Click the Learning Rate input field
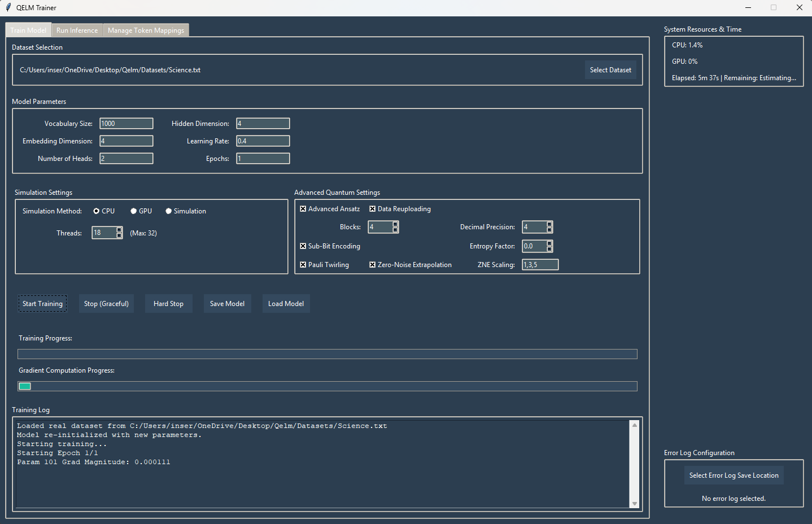Viewport: 812px width, 524px height. coord(263,141)
